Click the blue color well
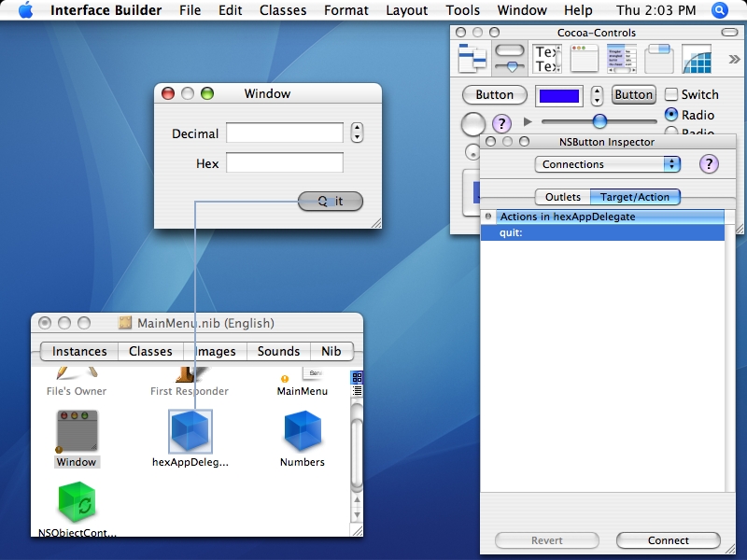This screenshot has width=747, height=560. point(558,96)
